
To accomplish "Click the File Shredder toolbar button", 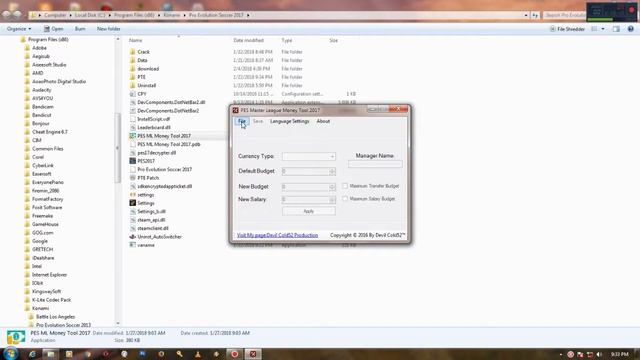I will [567, 29].
